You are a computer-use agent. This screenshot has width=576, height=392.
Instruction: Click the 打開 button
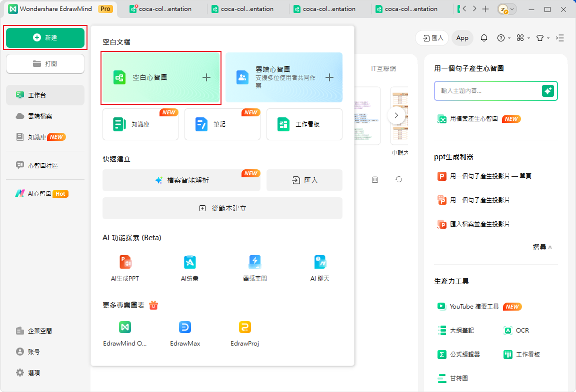[x=45, y=63]
